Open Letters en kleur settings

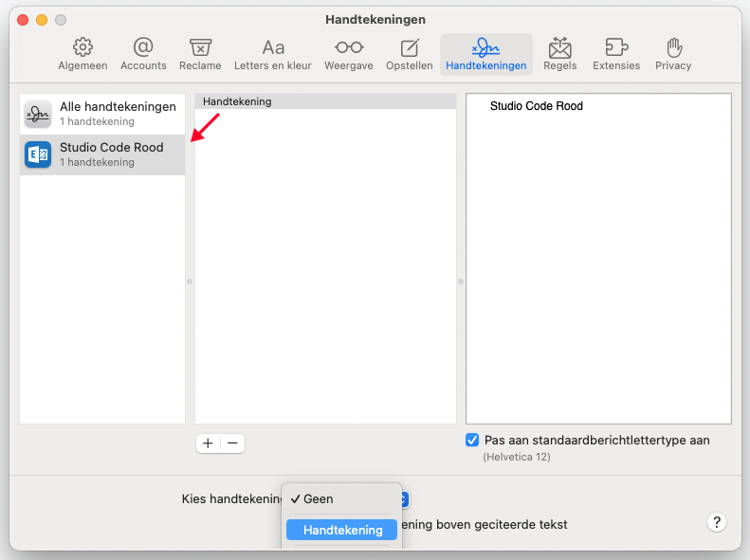click(273, 55)
